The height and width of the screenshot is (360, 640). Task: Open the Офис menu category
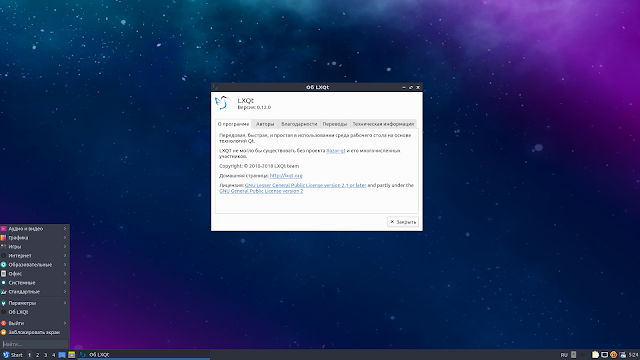pos(35,273)
